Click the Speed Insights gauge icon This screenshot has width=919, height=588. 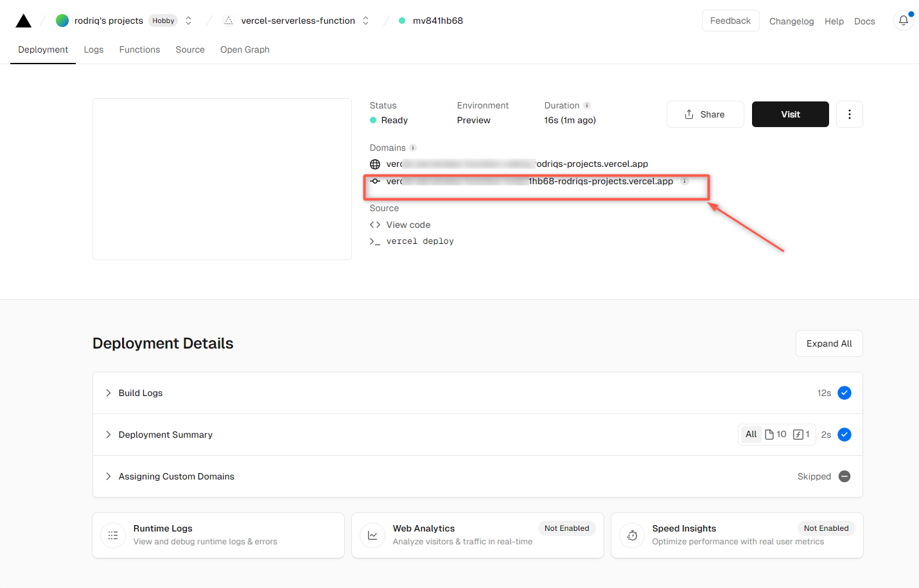point(632,535)
